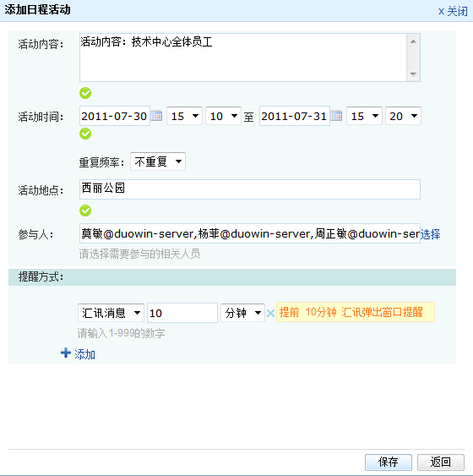Screen dimensions: 473x476
Task: Open the start date calendar picker icon
Action: [x=156, y=116]
